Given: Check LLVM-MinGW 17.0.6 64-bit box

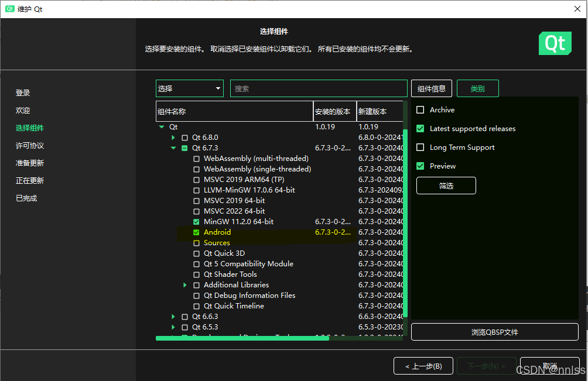Looking at the screenshot, I should (196, 190).
